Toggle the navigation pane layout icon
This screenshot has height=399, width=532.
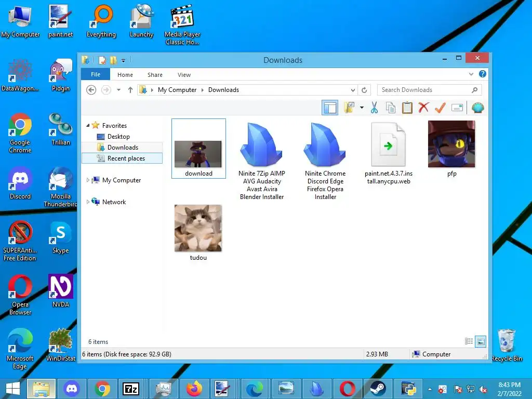[330, 108]
